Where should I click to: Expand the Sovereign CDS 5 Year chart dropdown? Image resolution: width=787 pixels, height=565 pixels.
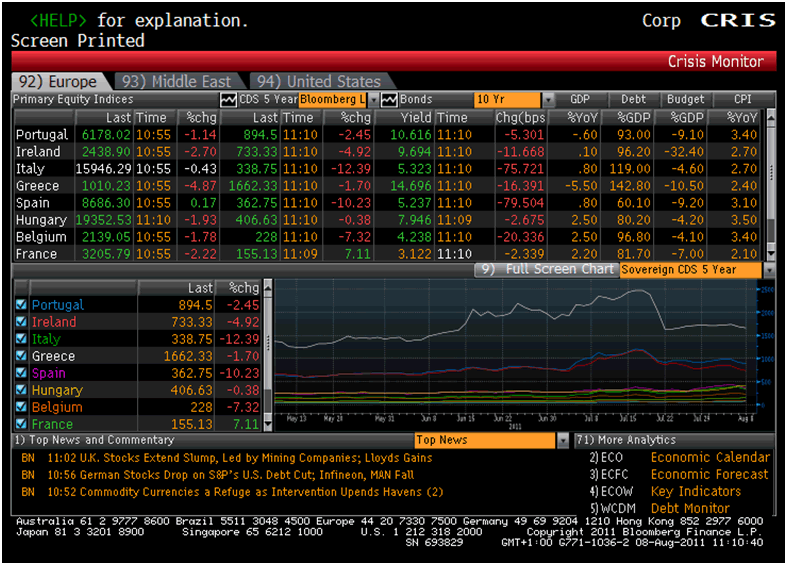[768, 270]
